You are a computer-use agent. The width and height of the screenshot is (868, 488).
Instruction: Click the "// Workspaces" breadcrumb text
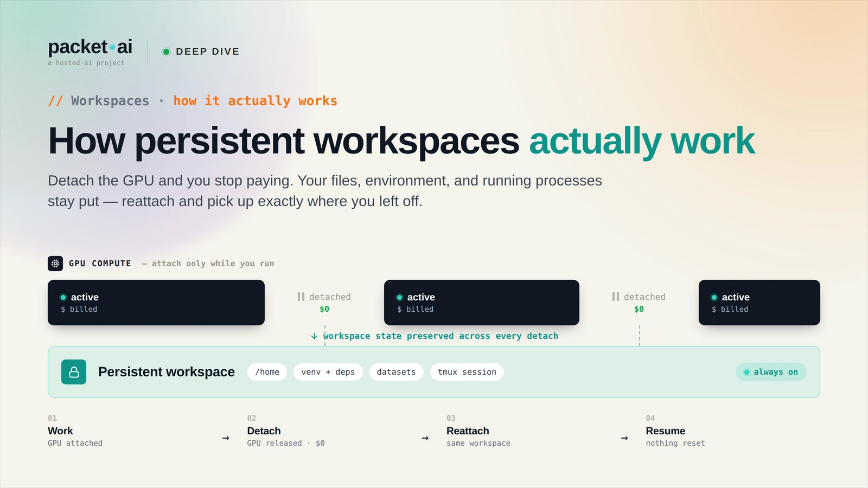(x=99, y=101)
